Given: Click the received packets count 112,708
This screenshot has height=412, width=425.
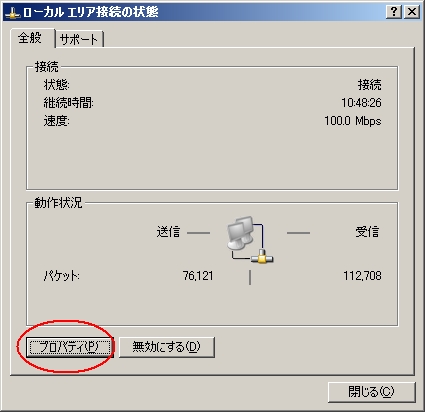Looking at the screenshot, I should coord(362,276).
